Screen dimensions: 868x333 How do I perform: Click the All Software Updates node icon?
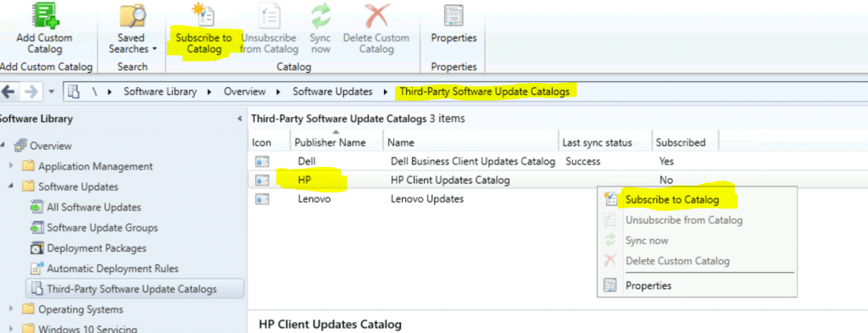point(36,208)
